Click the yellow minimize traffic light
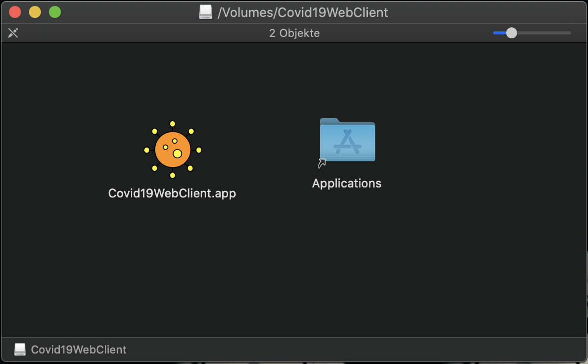Image resolution: width=588 pixels, height=364 pixels. click(34, 11)
